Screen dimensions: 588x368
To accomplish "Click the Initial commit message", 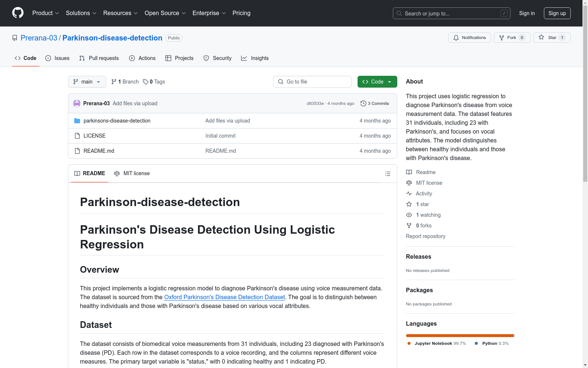I will [220, 136].
